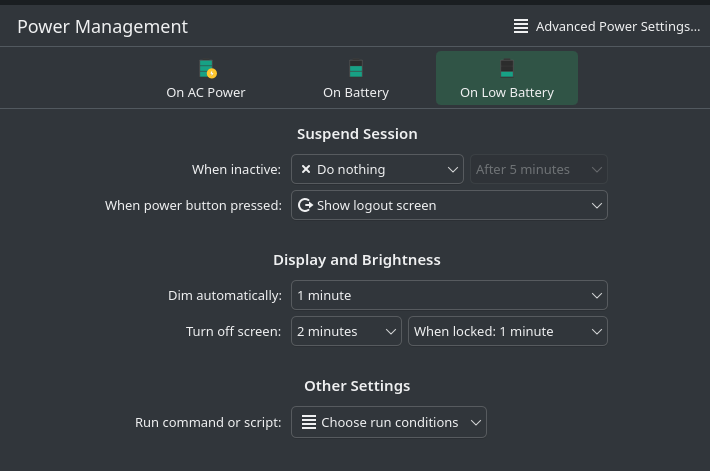The image size is (710, 471).
Task: Click the list icon beside Choose run conditions
Action: click(309, 422)
